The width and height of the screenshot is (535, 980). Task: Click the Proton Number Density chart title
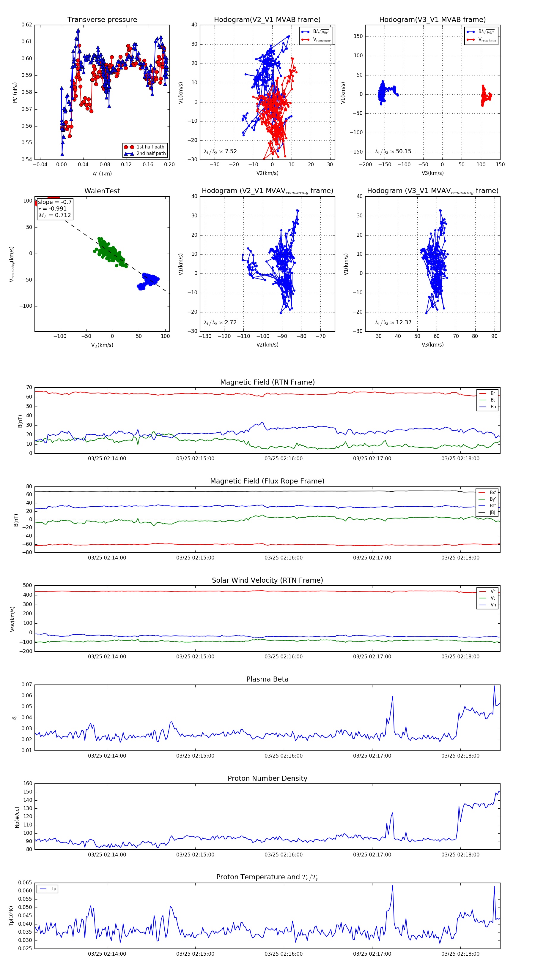(x=267, y=778)
